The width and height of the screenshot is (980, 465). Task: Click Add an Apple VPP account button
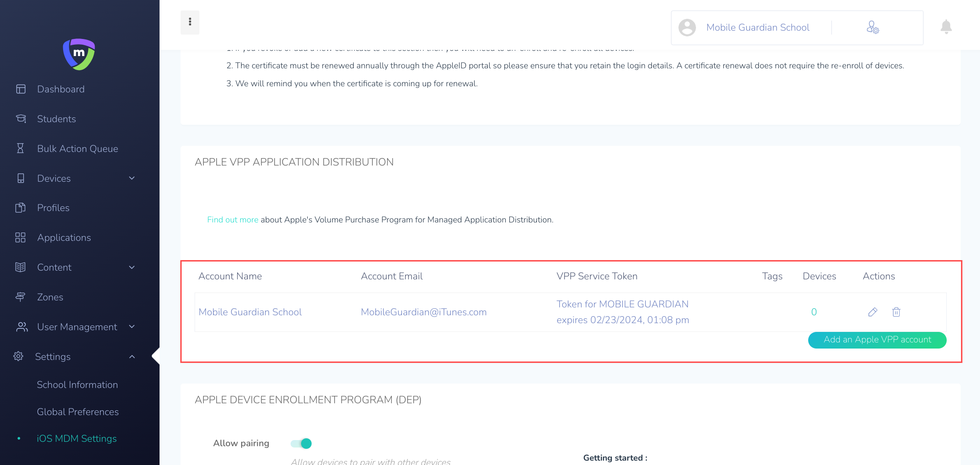coord(877,340)
